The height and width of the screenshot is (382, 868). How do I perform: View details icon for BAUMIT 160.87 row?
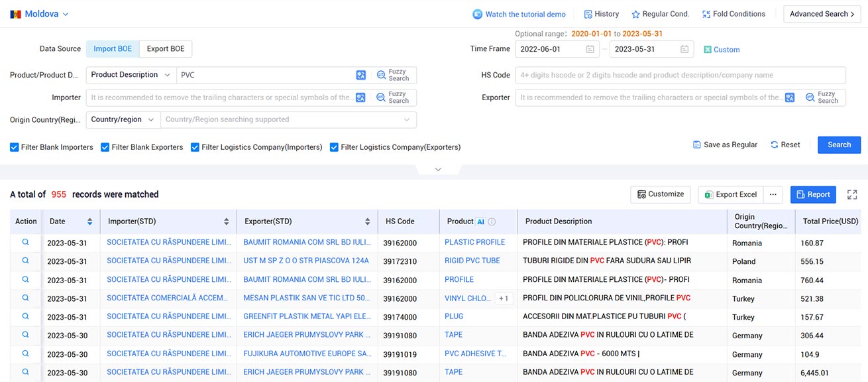pyautogui.click(x=26, y=243)
